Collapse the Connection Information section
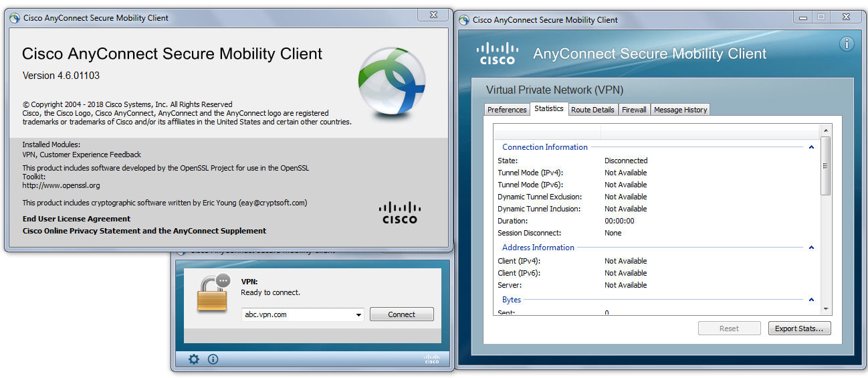 812,147
